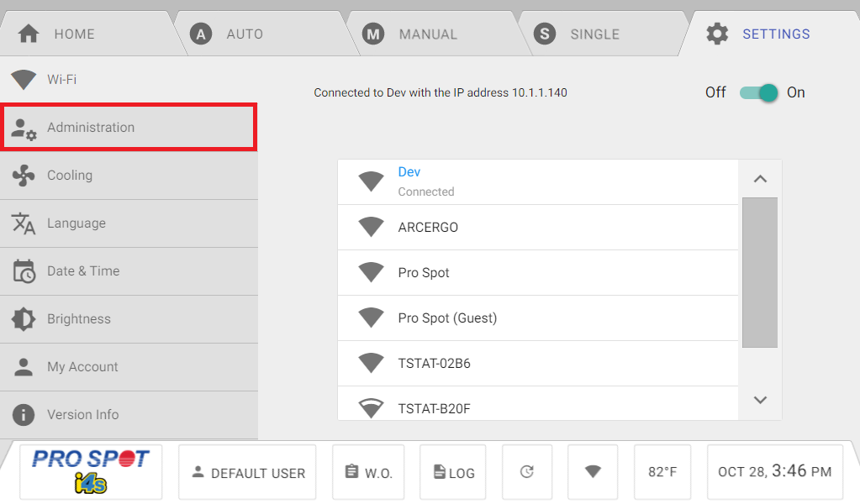The width and height of the screenshot is (860, 504).
Task: Click the Cooling fan icon
Action: click(24, 176)
